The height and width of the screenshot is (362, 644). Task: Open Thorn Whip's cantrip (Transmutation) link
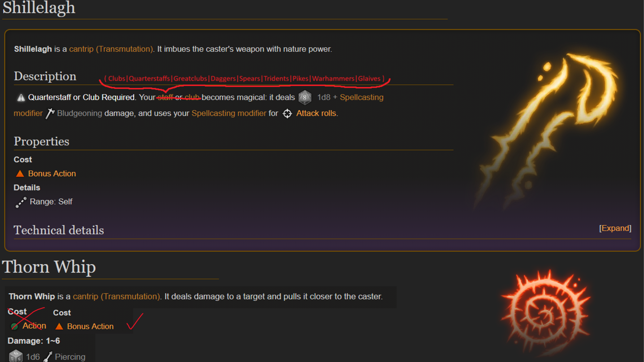(x=116, y=297)
